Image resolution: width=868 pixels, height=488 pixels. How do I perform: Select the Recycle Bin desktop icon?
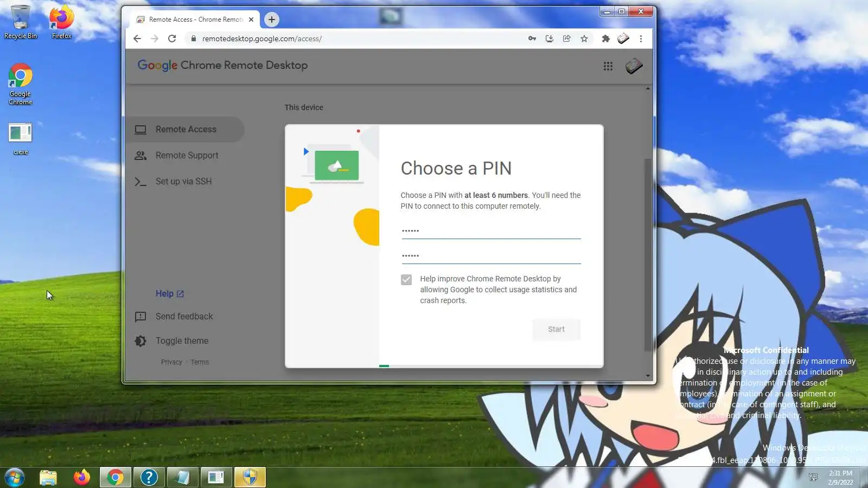click(21, 22)
